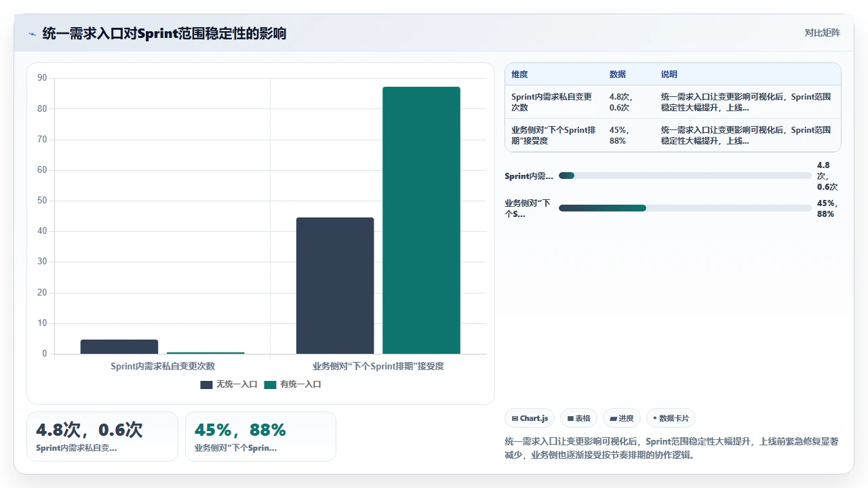Click the y-axis value 50
The width and height of the screenshot is (868, 488).
point(42,201)
